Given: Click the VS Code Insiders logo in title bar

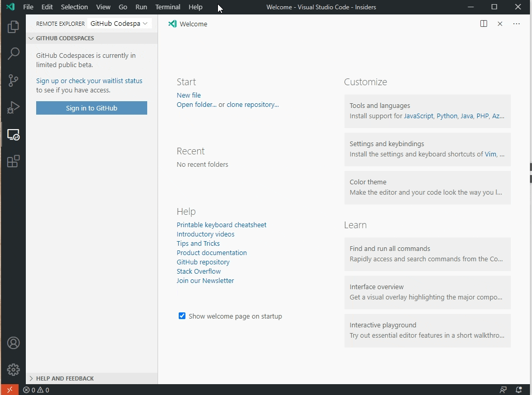Looking at the screenshot, I should 10,6.
